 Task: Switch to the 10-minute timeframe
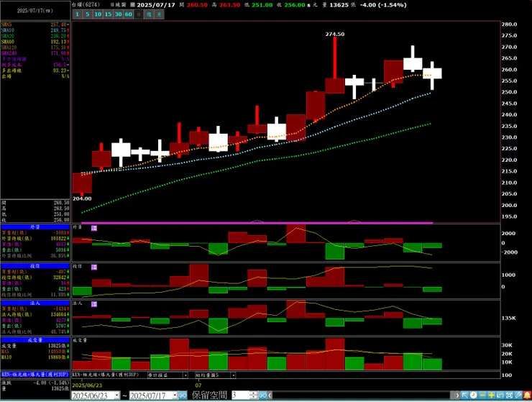[x=98, y=14]
